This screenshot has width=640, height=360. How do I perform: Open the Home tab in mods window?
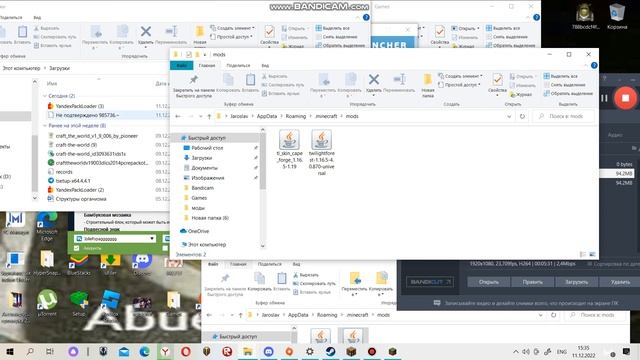pos(207,65)
